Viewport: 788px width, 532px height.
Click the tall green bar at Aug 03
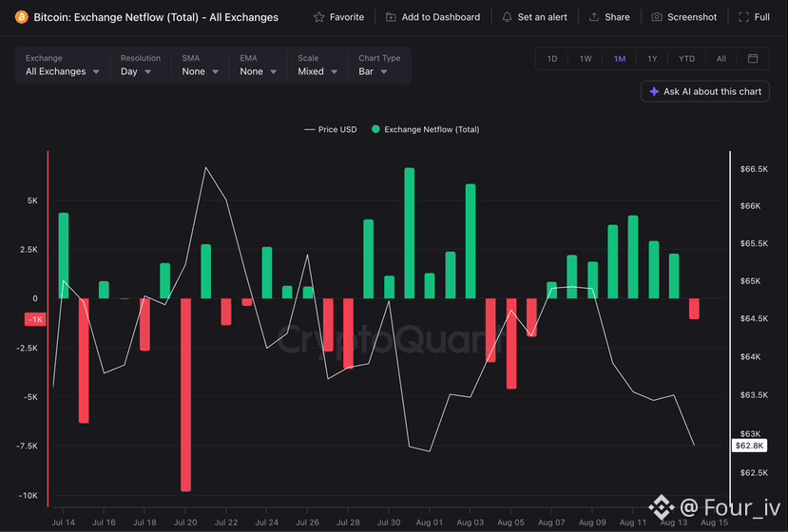tap(471, 241)
